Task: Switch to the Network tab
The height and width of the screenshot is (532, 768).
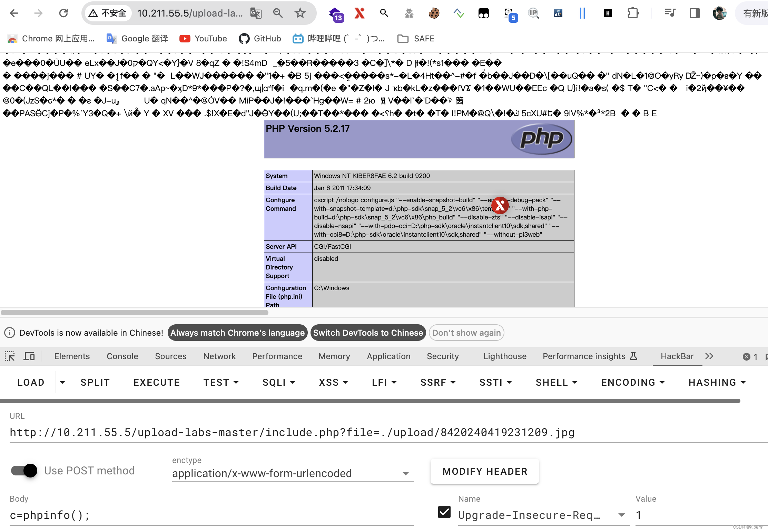Action: pos(219,356)
